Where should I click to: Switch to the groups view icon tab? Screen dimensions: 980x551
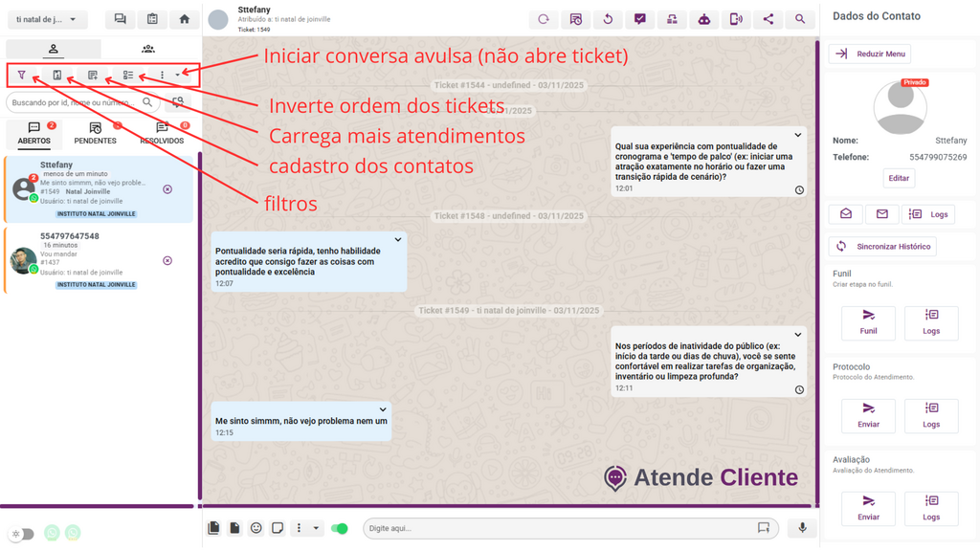pyautogui.click(x=147, y=49)
